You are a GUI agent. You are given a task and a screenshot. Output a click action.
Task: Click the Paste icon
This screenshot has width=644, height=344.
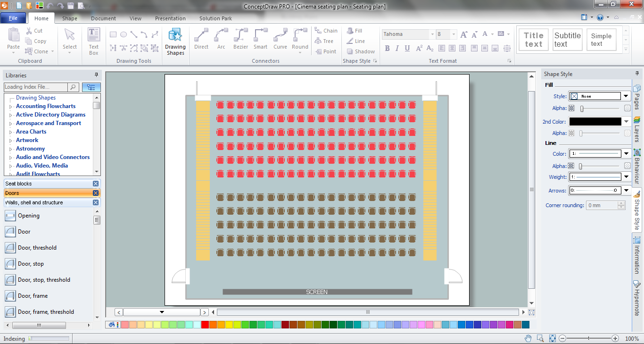pyautogui.click(x=14, y=39)
